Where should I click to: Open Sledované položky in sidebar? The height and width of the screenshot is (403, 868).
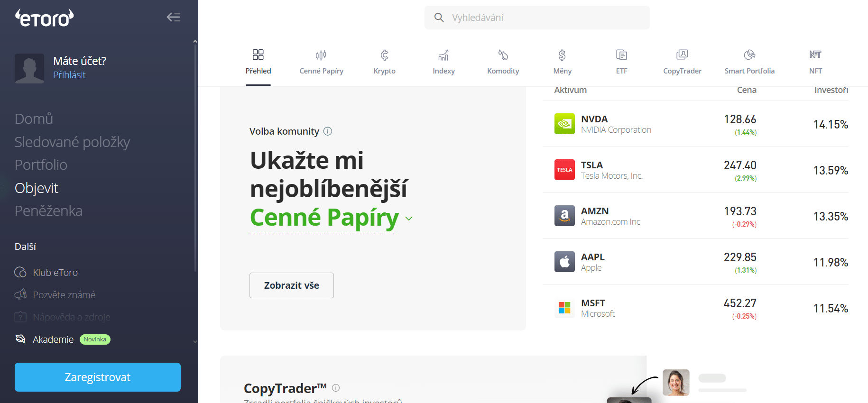click(72, 142)
